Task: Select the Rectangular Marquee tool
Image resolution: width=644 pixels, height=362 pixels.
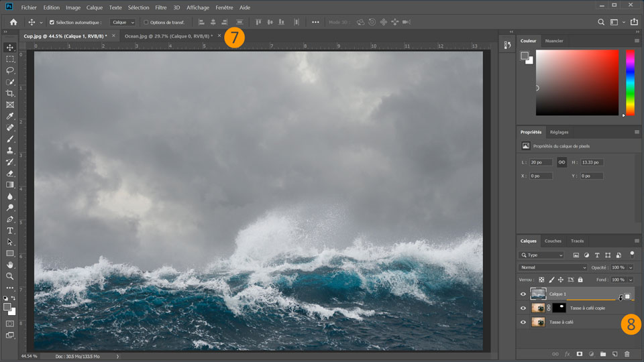Action: click(10, 59)
